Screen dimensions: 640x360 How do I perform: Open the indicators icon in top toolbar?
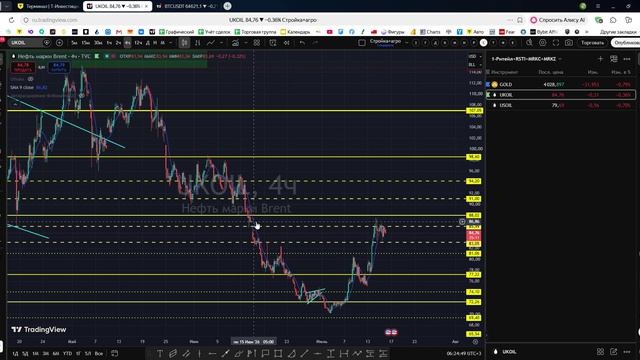click(236, 43)
